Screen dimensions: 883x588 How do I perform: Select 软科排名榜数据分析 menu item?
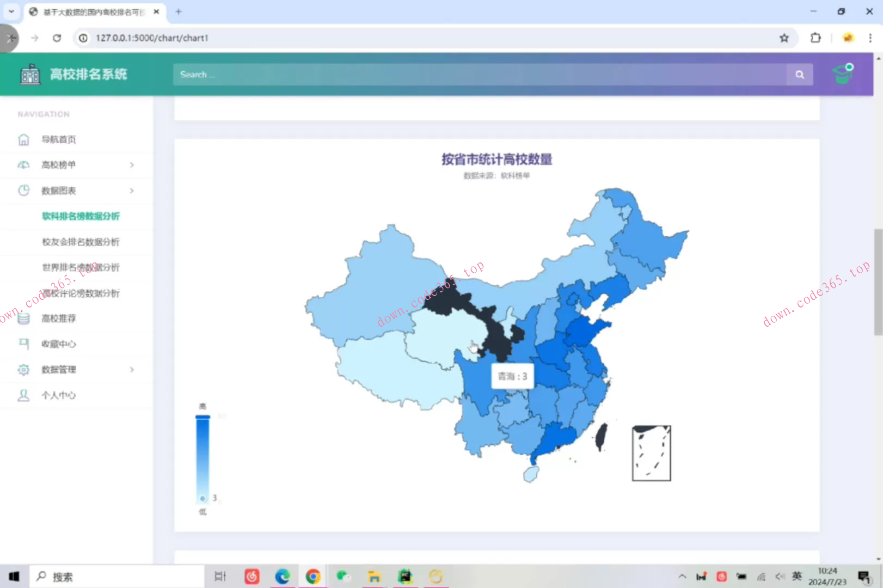point(81,216)
